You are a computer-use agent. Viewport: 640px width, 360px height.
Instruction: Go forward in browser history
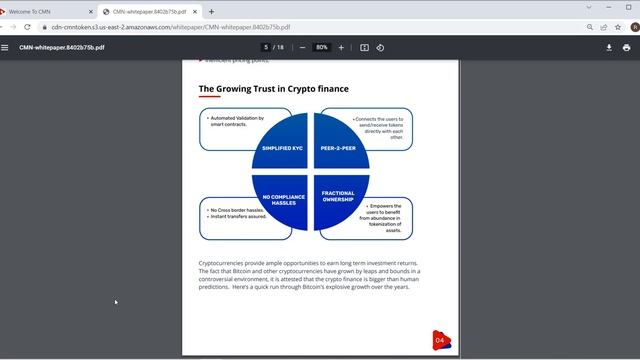coord(13,27)
